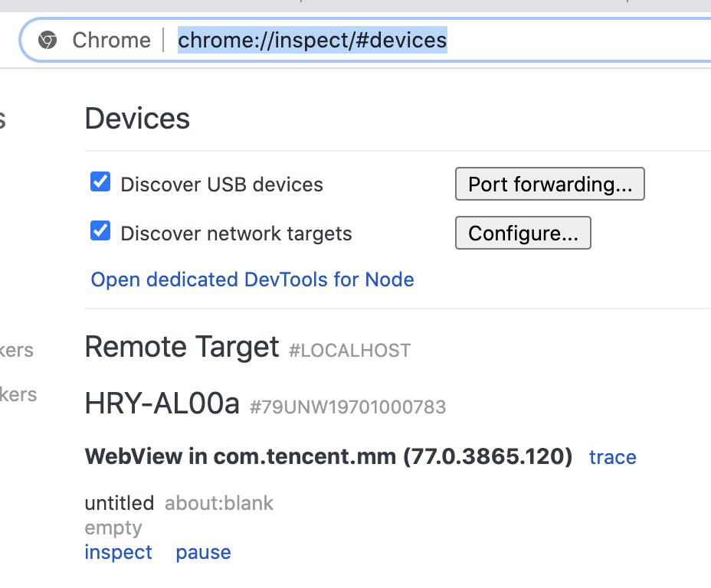Open the Port forwarding dialog
The image size is (711, 588).
click(549, 184)
